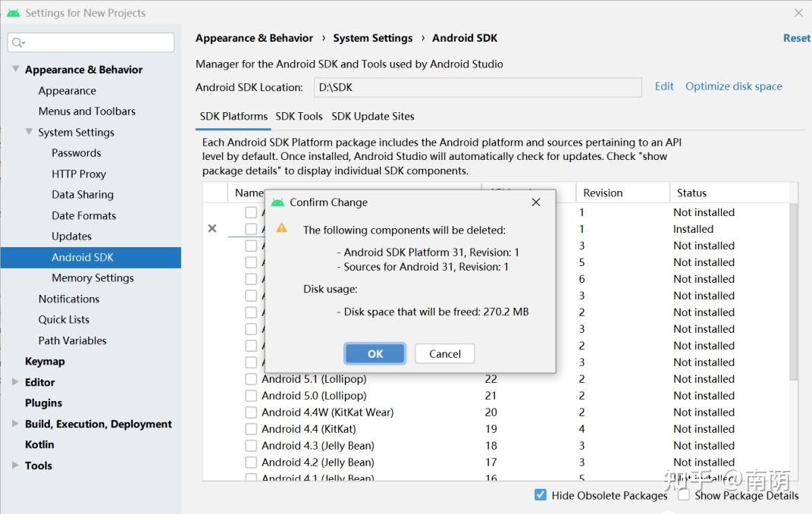Viewport: 812px width, 514px height.
Task: Click the Optimize disk space link
Action: [733, 86]
